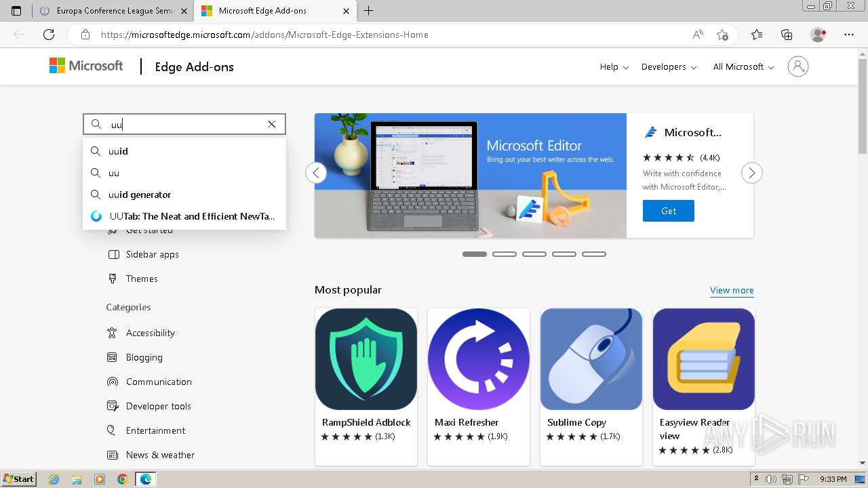This screenshot has height=488, width=868.
Task: Select the 'uu' search suggestion
Action: tap(184, 173)
